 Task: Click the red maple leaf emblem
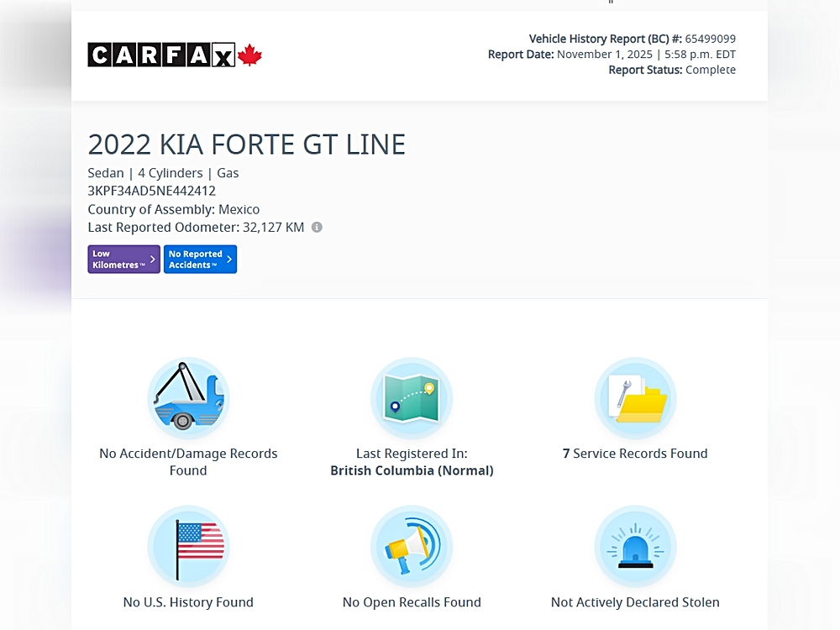coord(249,55)
